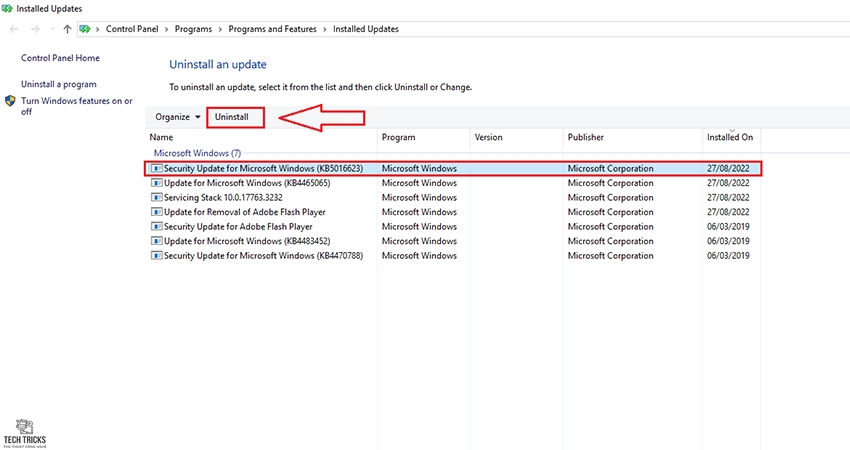This screenshot has width=850, height=450.
Task: Select Update for Removal of Adobe Flash Player
Action: pos(244,212)
